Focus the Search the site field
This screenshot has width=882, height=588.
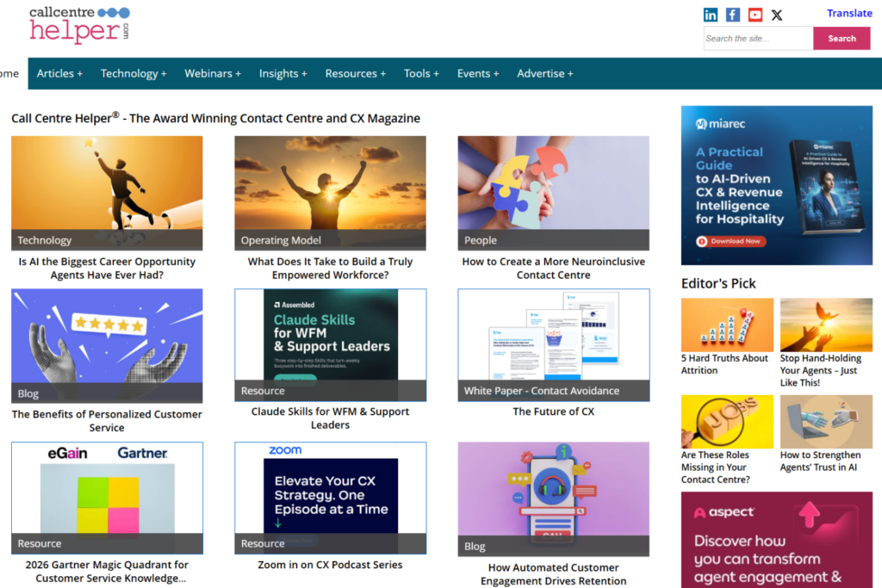tap(758, 38)
